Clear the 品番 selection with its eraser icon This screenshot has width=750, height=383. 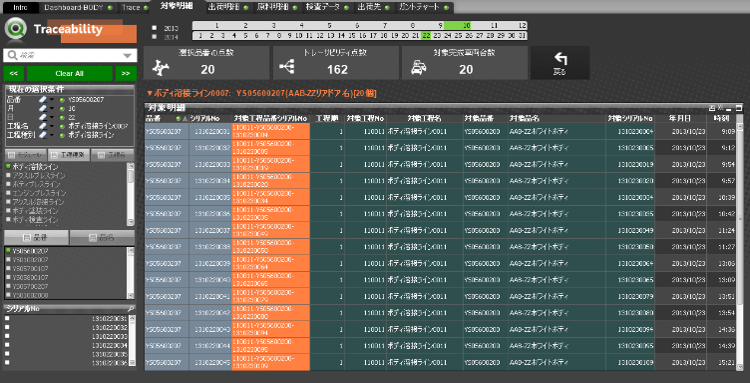pos(43,99)
